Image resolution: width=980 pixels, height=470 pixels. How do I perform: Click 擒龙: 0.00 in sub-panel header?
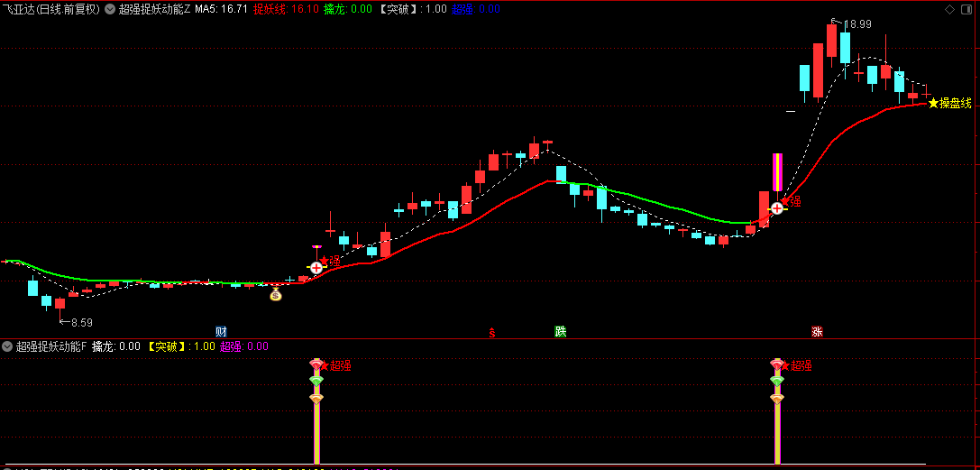click(x=116, y=346)
